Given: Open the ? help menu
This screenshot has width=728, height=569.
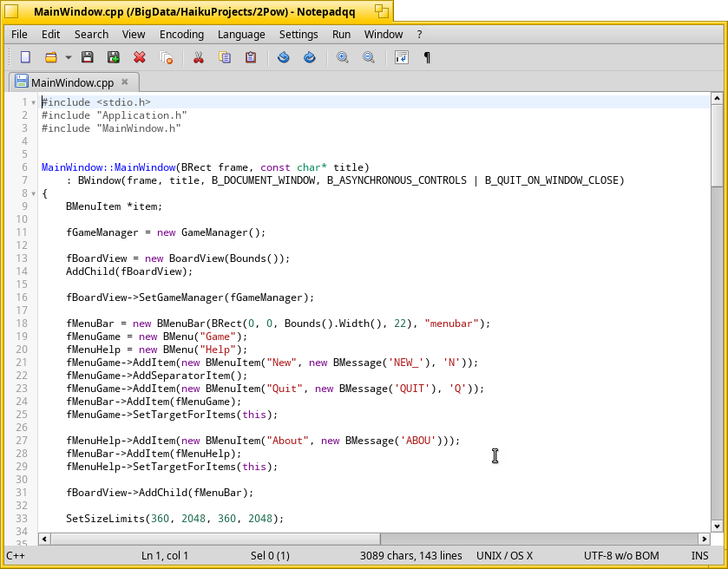Looking at the screenshot, I should 419,35.
